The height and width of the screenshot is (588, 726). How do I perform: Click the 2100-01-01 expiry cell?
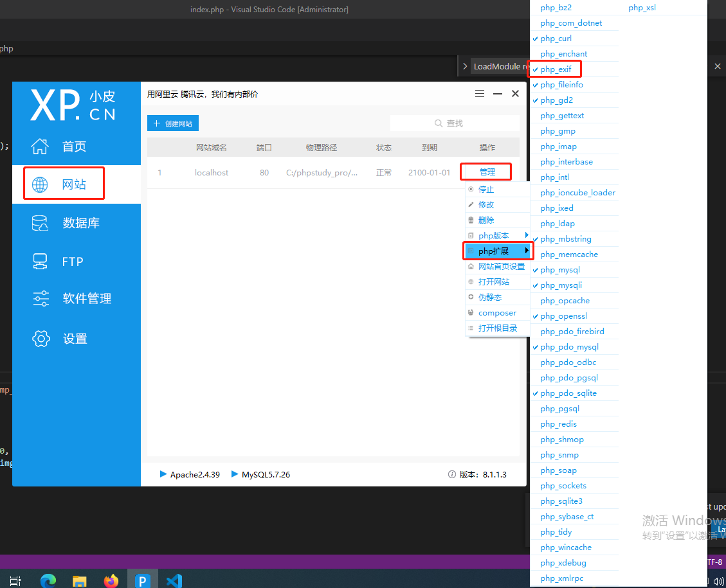429,173
